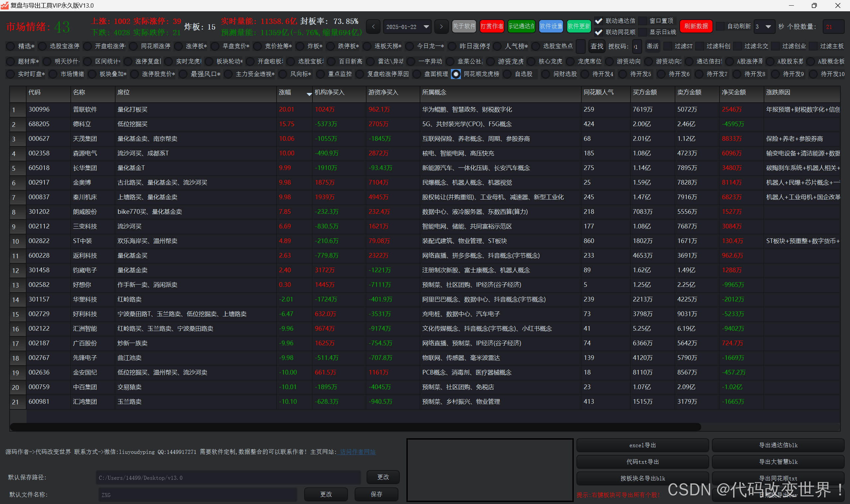The height and width of the screenshot is (504, 850).
Task: Click excel导出 button
Action: [x=642, y=445]
